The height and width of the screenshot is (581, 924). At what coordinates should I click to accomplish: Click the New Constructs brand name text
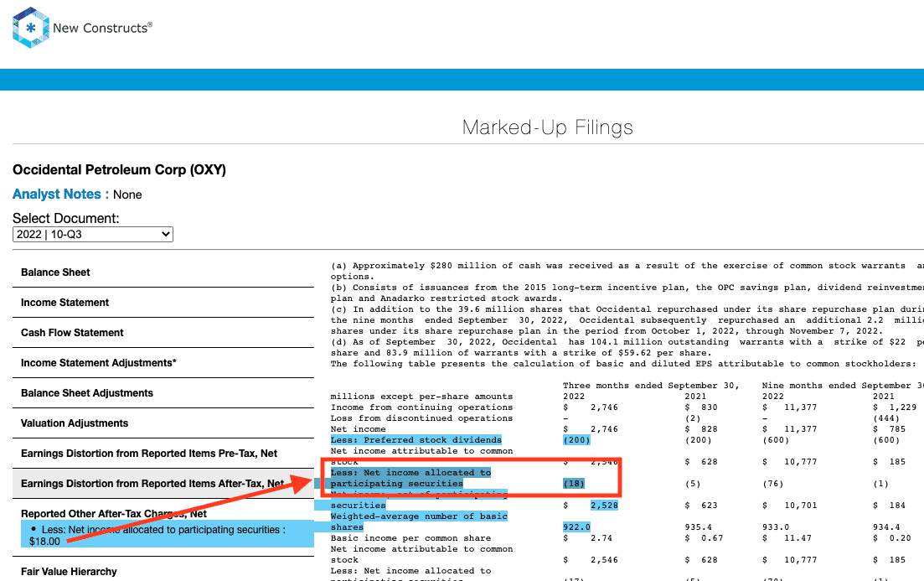pos(102,28)
